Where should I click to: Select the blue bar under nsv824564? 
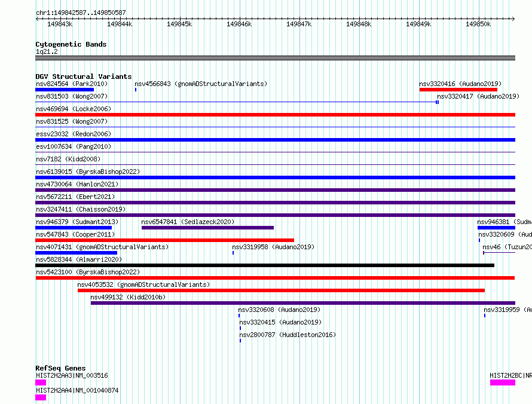point(65,90)
